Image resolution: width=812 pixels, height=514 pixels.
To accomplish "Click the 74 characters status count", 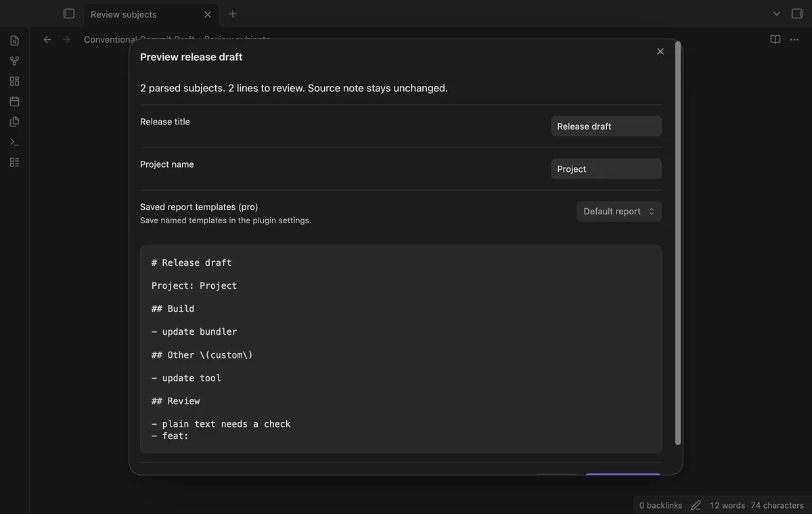I will (777, 505).
